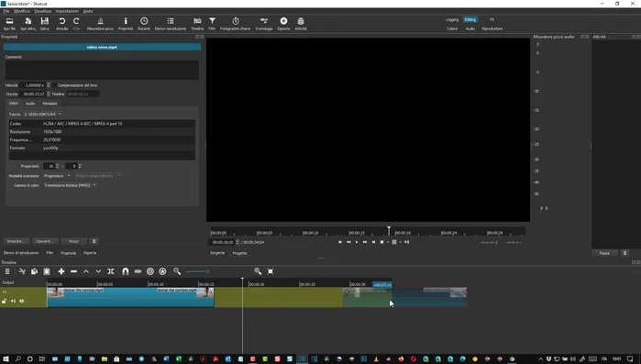Play the video in the player
Viewport: 641px width, 364px height.
click(x=357, y=242)
